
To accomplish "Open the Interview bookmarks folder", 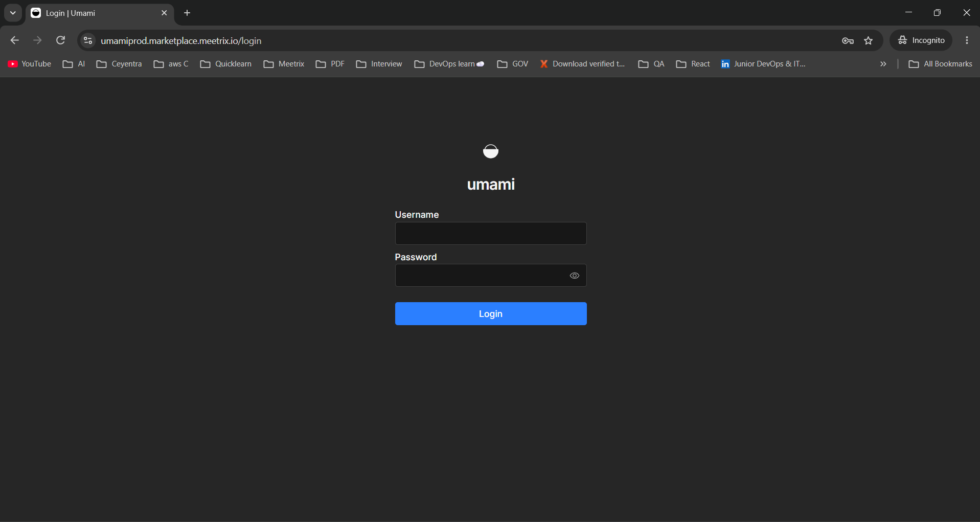I will point(379,64).
